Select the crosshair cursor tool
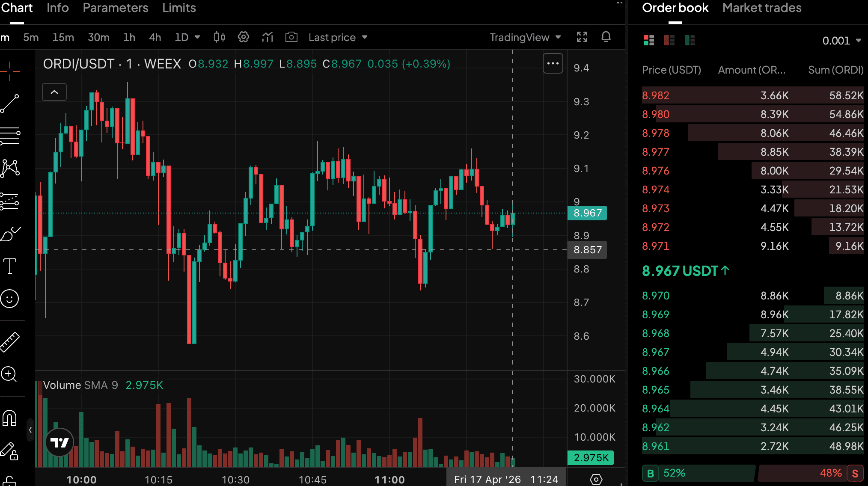Image resolution: width=868 pixels, height=486 pixels. (9, 71)
